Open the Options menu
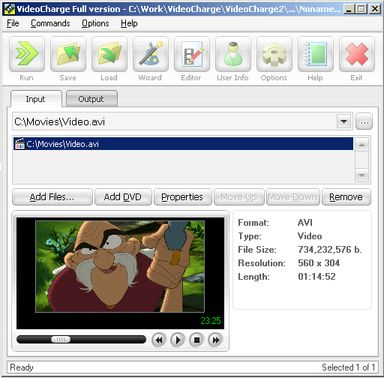 point(95,24)
